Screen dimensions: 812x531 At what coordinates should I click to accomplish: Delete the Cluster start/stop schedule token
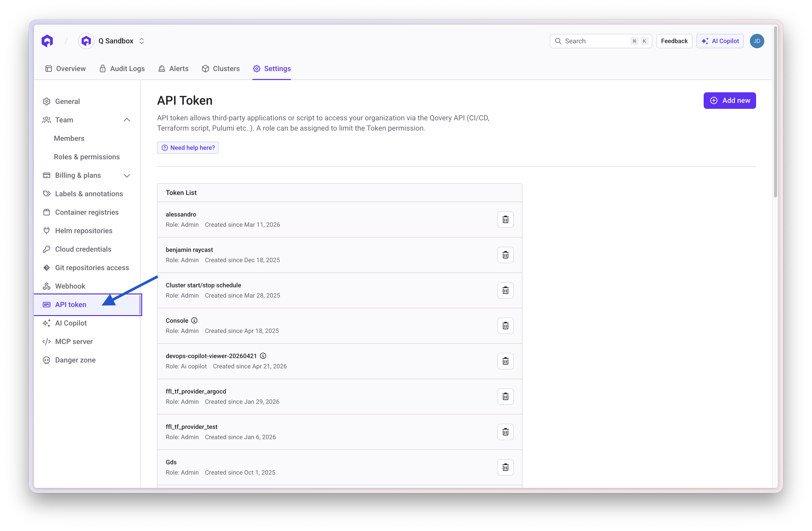click(x=505, y=290)
